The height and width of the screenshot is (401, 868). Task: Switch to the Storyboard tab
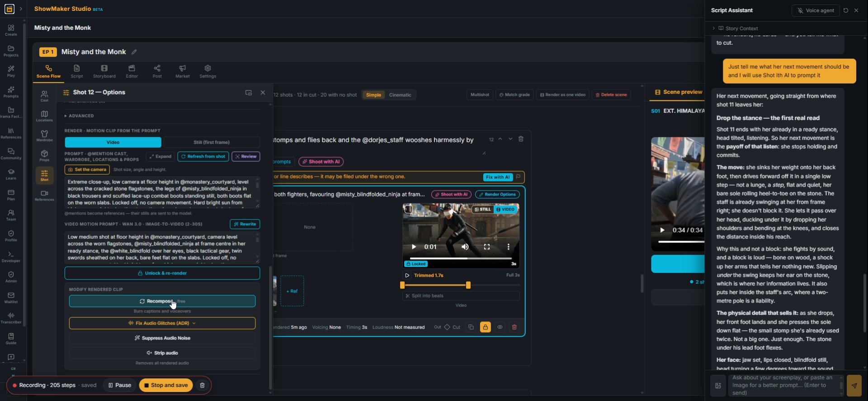[x=104, y=71]
